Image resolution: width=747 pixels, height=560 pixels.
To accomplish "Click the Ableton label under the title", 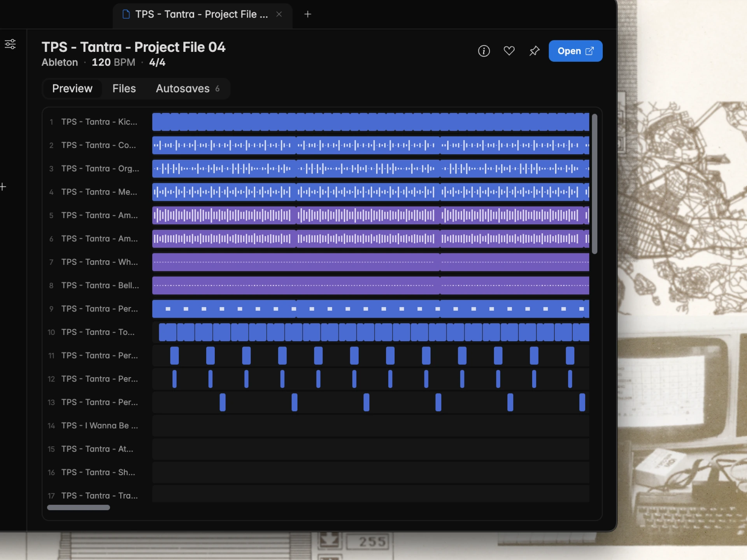I will (x=60, y=63).
